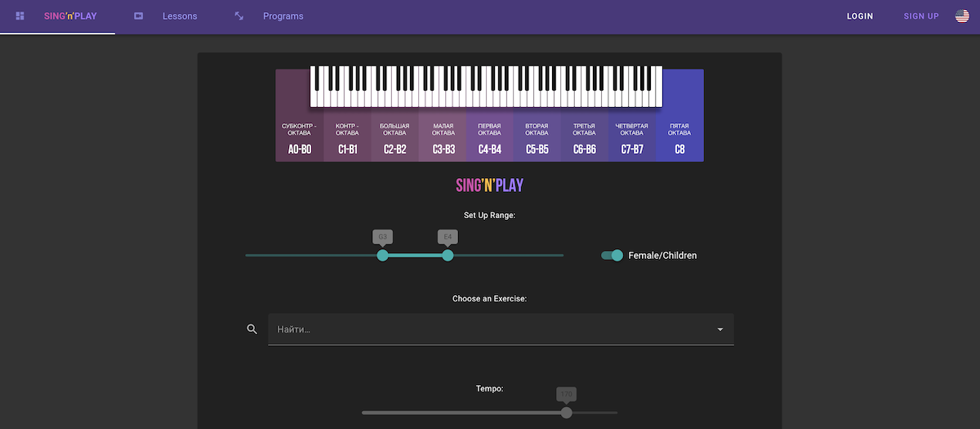Click the search magnifier icon
Image resolution: width=980 pixels, height=429 pixels.
[x=252, y=329]
